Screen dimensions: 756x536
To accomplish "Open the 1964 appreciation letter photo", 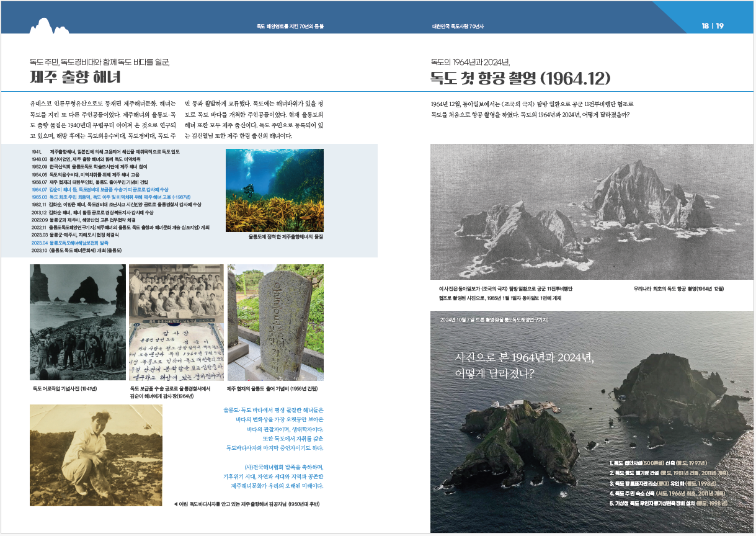I will pyautogui.click(x=176, y=323).
